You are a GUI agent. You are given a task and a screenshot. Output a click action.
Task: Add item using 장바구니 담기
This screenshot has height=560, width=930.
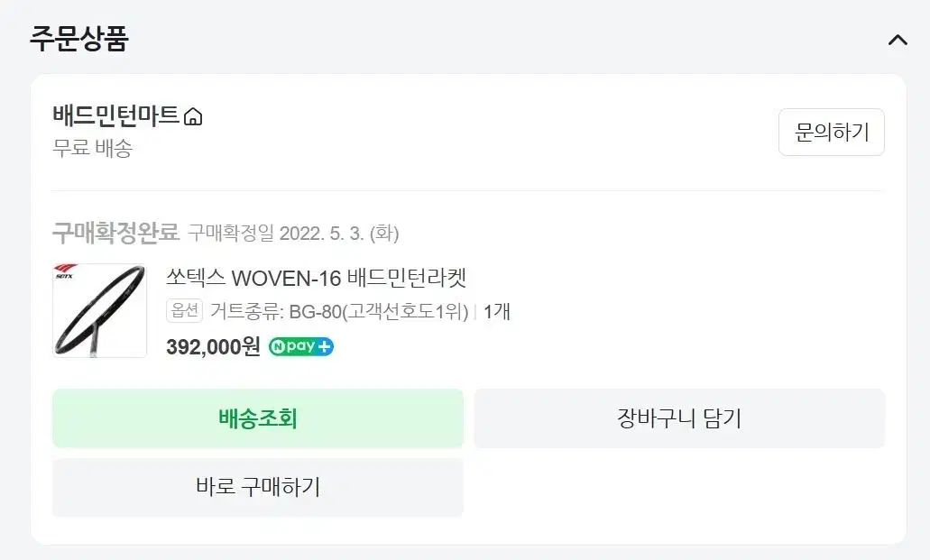(679, 418)
